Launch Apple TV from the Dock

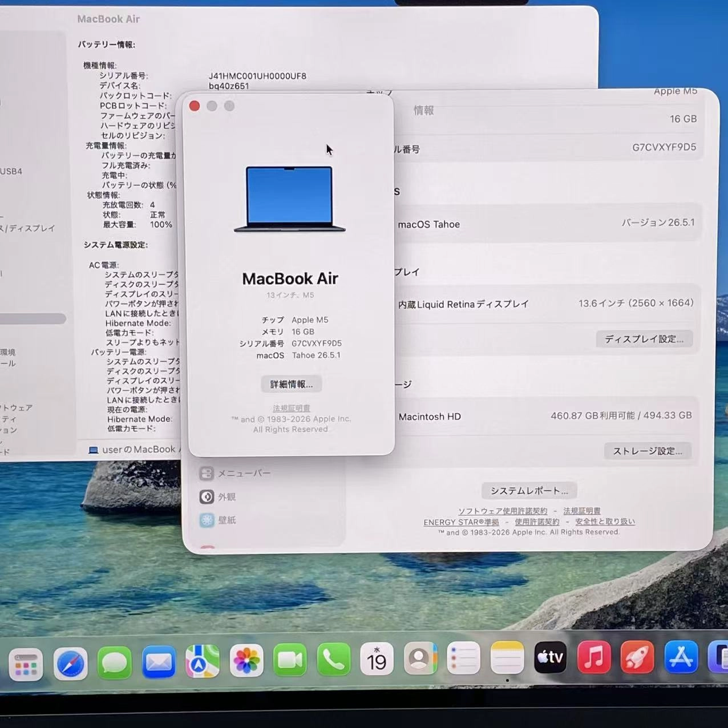coord(551,657)
